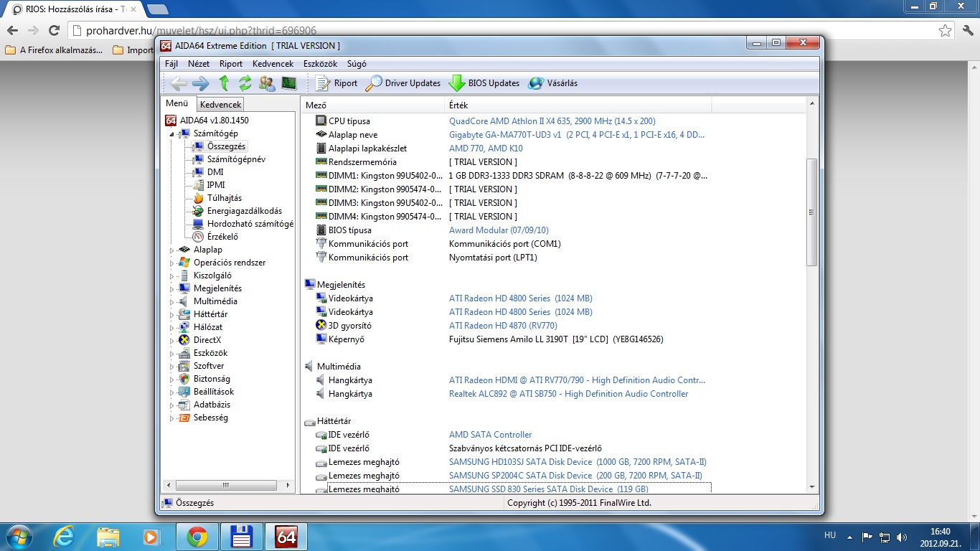Expand the Operációs rendszer tree node
The width and height of the screenshot is (980, 551).
click(171, 263)
